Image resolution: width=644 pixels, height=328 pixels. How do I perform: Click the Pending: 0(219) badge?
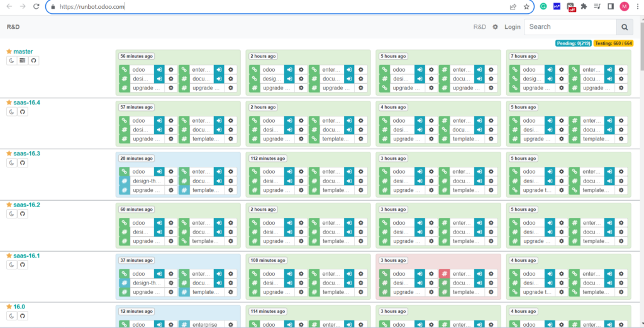[x=572, y=43]
